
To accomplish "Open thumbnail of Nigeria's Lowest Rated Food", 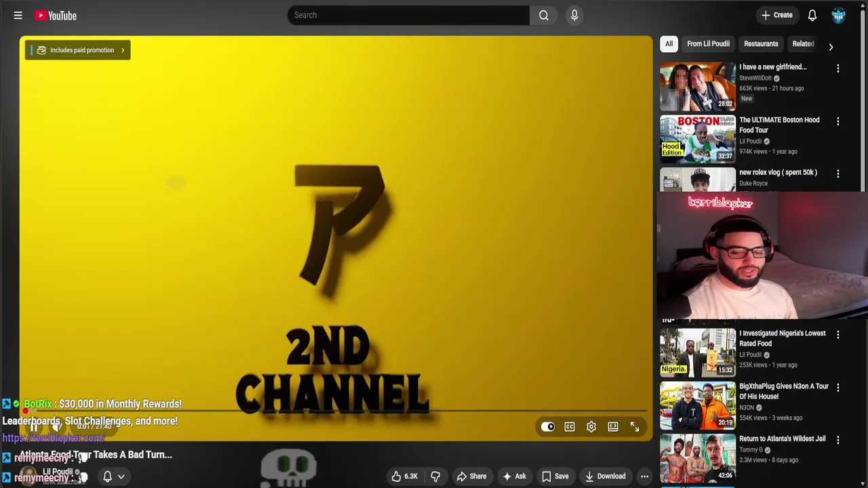I will coord(698,352).
